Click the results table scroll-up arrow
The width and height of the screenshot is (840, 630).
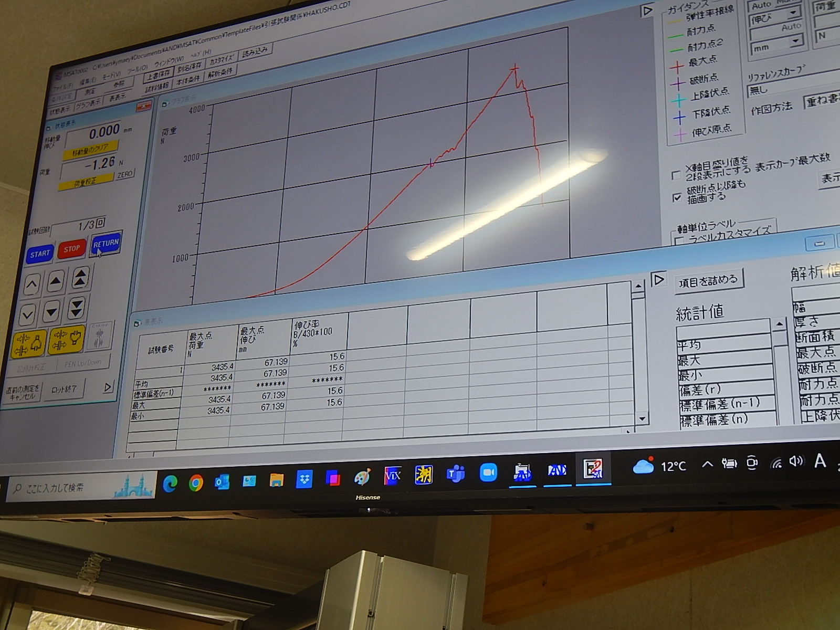638,287
